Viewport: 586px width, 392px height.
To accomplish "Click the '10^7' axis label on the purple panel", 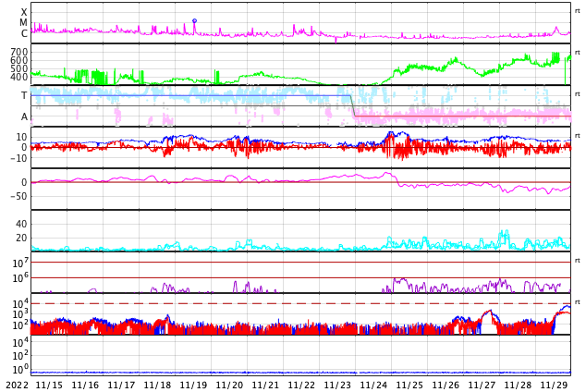I will (x=20, y=263).
